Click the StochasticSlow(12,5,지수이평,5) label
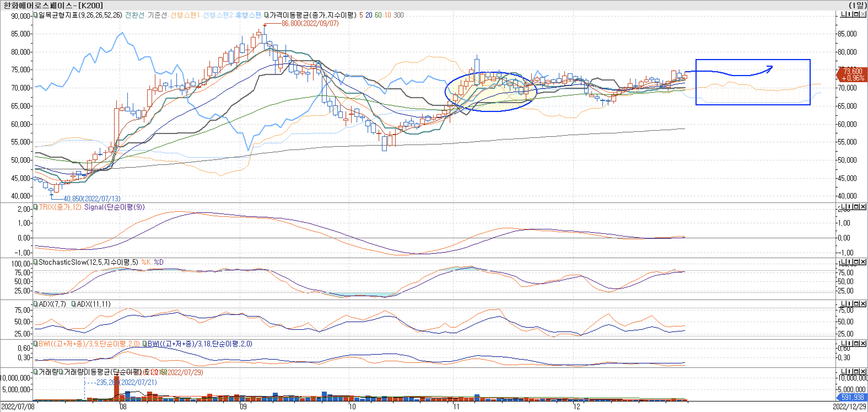 coord(88,262)
